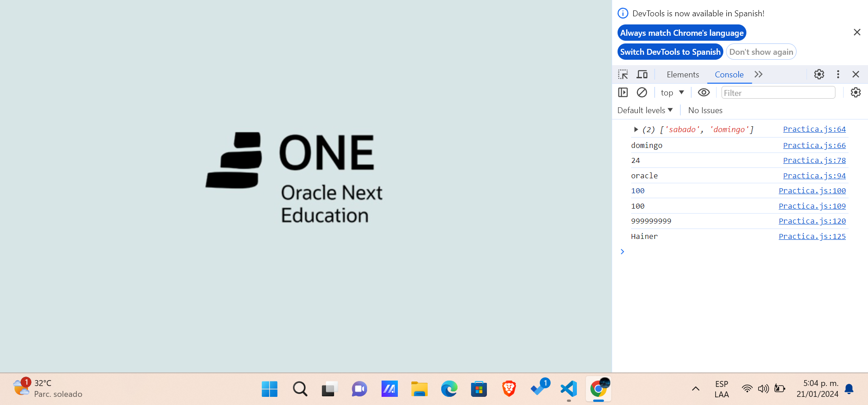
Task: Show hidden system tray icons
Action: 696,389
